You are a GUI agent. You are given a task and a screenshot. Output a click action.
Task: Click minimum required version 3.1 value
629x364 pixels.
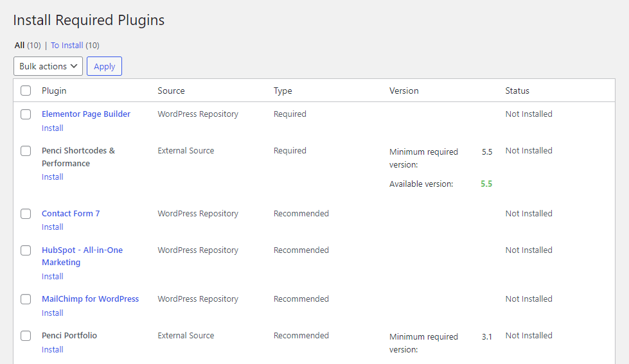487,337
